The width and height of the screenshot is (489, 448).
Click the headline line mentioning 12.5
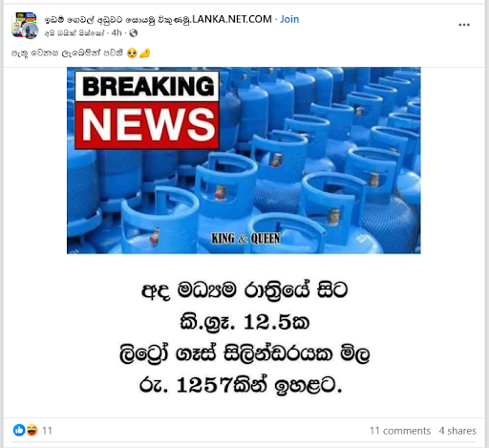pos(244,322)
